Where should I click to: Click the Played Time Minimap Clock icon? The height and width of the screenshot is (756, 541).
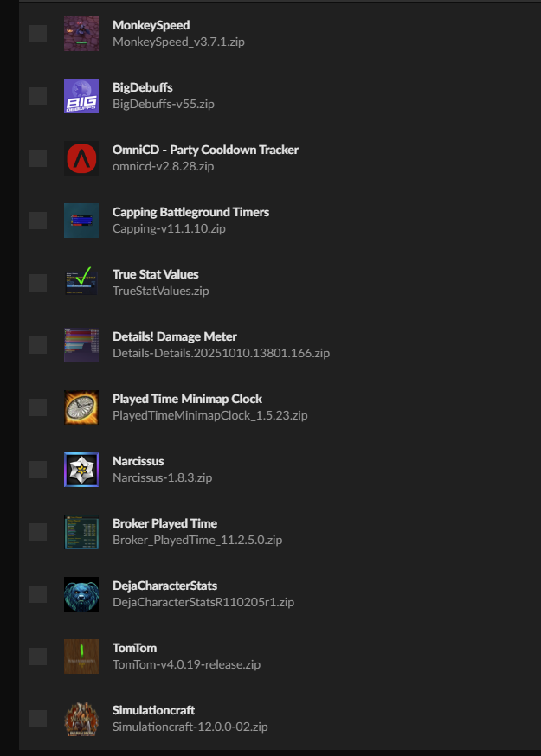pyautogui.click(x=81, y=407)
